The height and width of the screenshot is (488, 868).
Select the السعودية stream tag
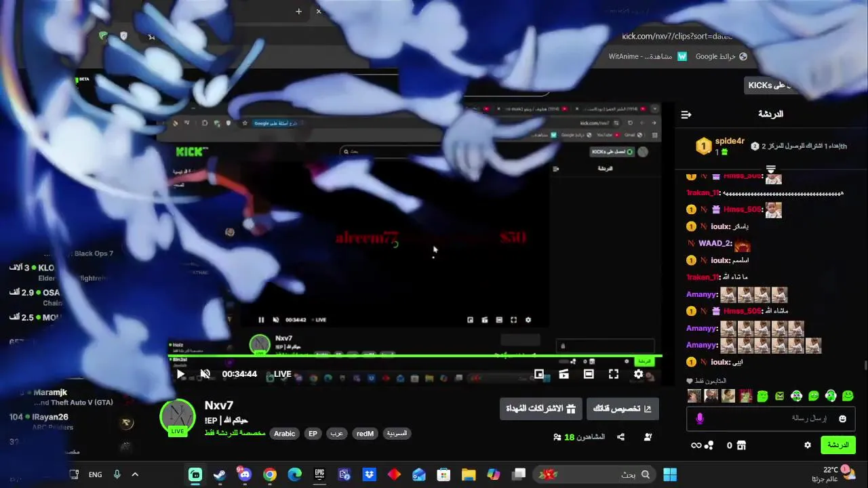point(397,434)
